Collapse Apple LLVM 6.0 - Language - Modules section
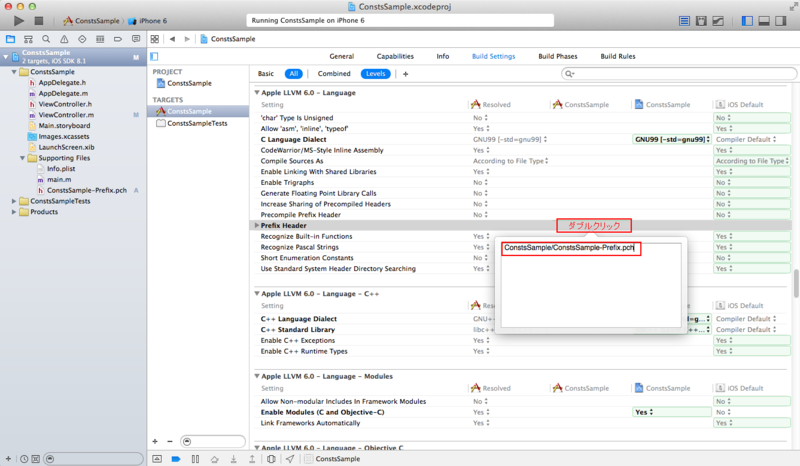The height and width of the screenshot is (466, 800). point(257,376)
